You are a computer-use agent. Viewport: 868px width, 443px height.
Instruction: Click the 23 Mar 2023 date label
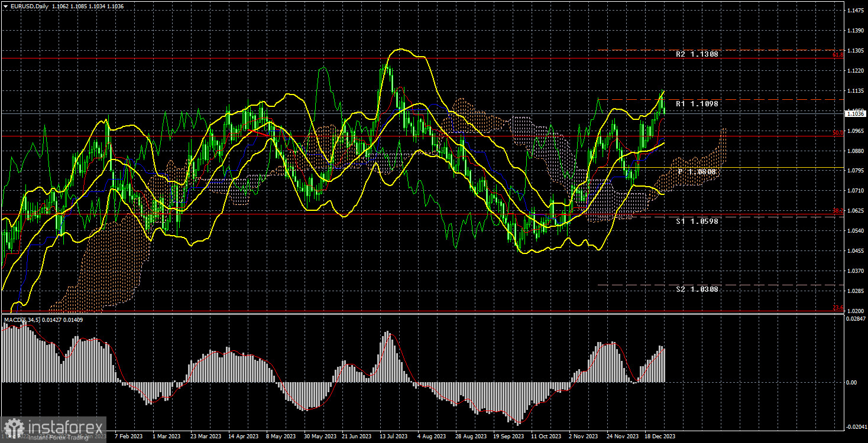[205, 437]
